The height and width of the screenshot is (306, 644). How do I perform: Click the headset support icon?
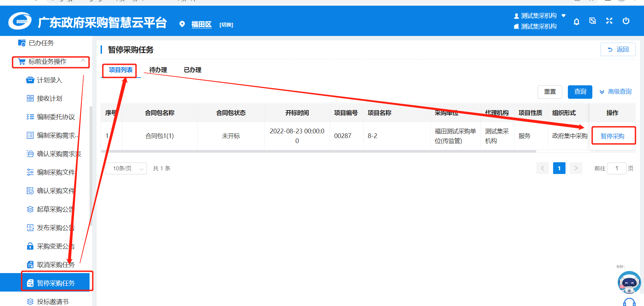[629, 302]
